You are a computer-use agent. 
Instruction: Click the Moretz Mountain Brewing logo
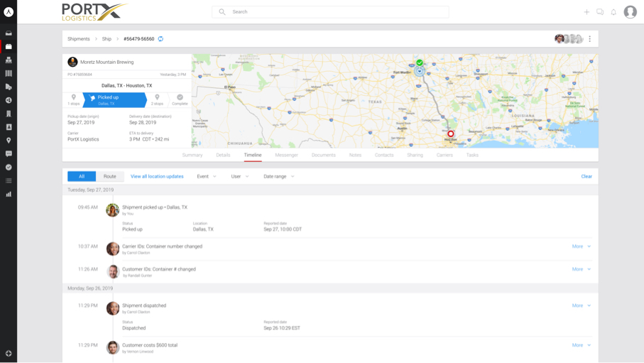[72, 62]
